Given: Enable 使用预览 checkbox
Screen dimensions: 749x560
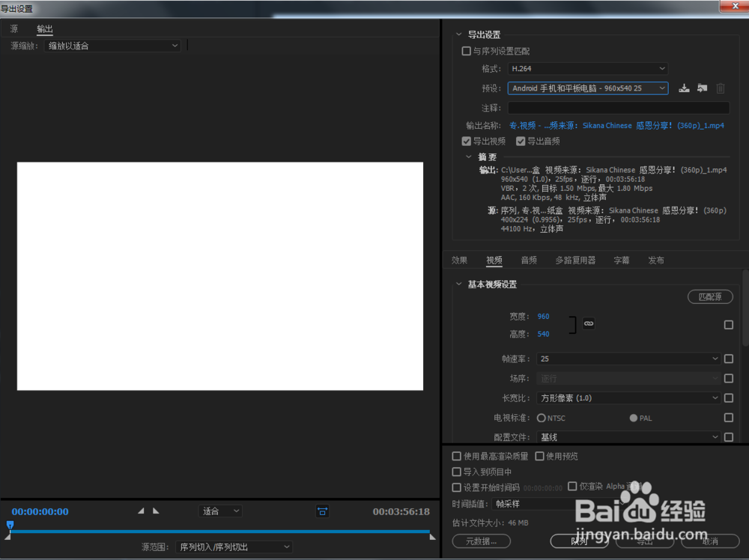Looking at the screenshot, I should pos(540,457).
